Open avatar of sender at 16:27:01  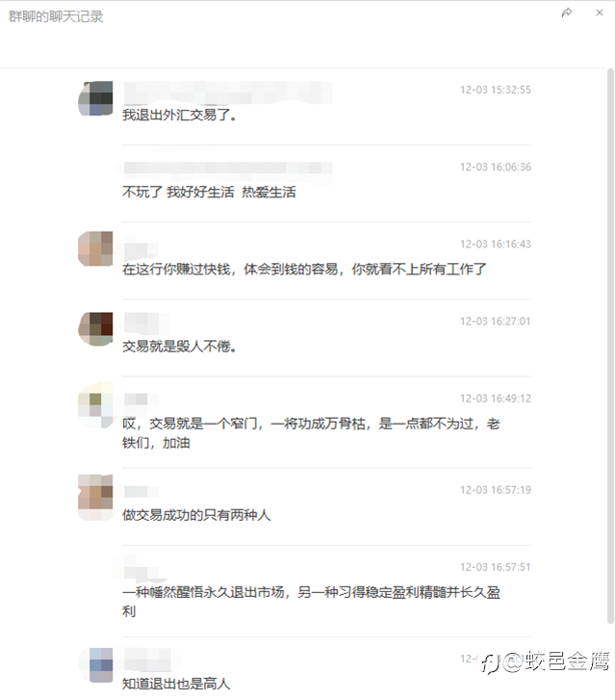pyautogui.click(x=95, y=329)
